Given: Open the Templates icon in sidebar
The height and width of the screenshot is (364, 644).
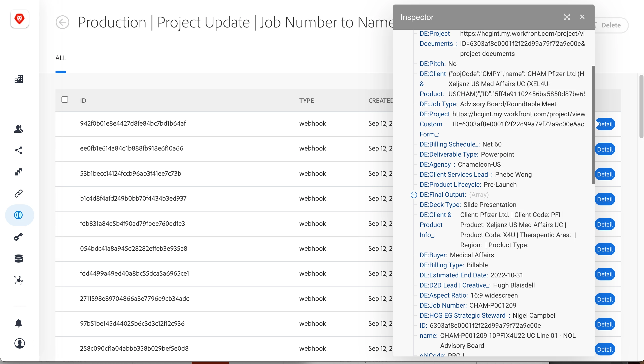Looking at the screenshot, I should (x=19, y=172).
